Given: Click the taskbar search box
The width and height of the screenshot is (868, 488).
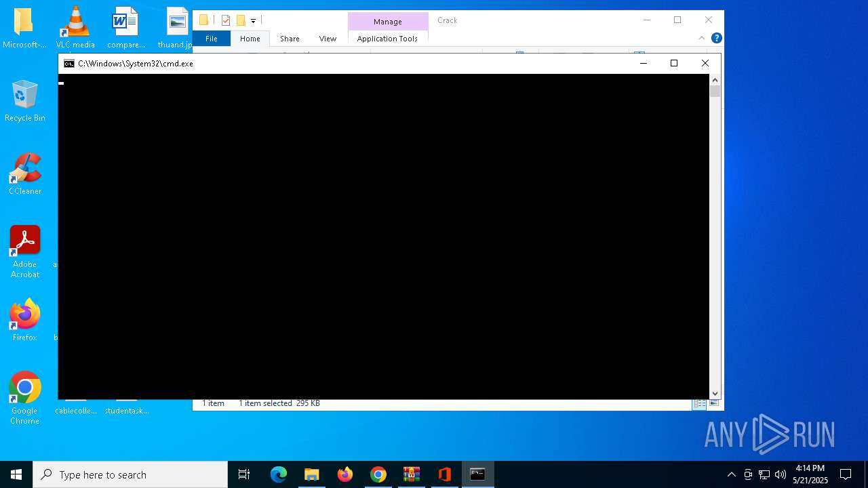Looking at the screenshot, I should pyautogui.click(x=130, y=474).
